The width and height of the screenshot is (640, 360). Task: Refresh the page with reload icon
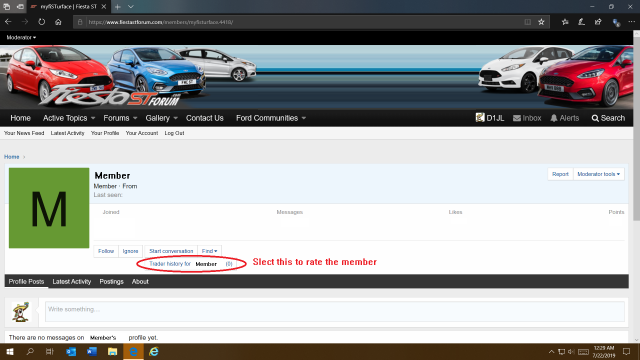[x=42, y=22]
